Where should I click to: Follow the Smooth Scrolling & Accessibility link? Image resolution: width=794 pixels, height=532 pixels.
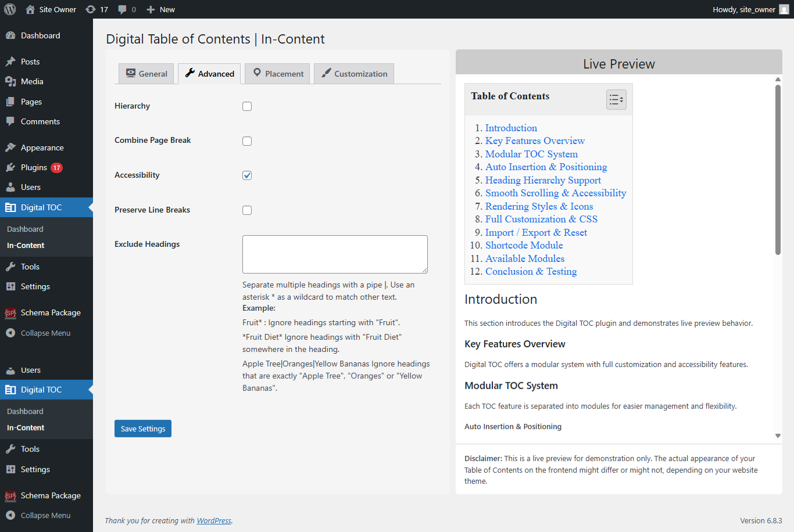556,193
